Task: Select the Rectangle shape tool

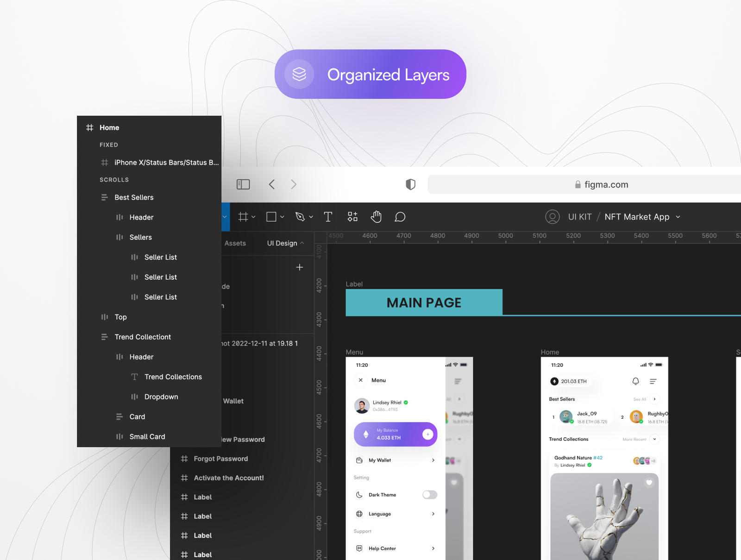Action: point(271,217)
